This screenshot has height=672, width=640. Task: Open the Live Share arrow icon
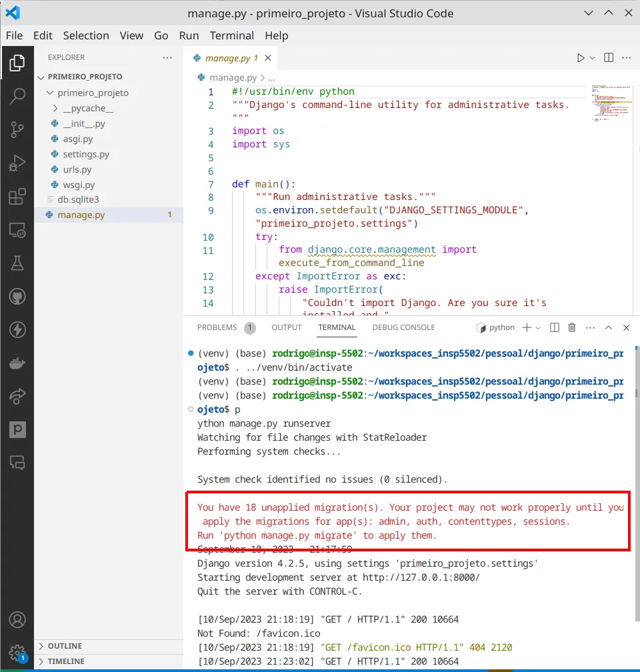[x=17, y=396]
